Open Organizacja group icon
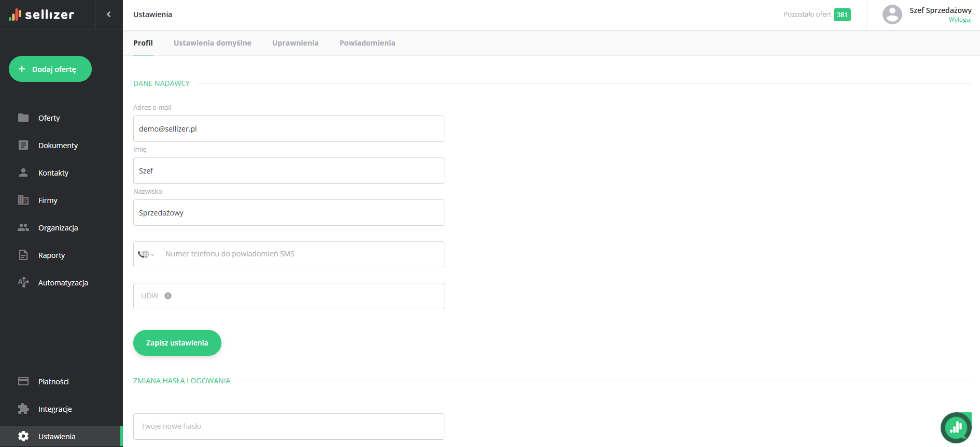980x447 pixels. (x=23, y=227)
